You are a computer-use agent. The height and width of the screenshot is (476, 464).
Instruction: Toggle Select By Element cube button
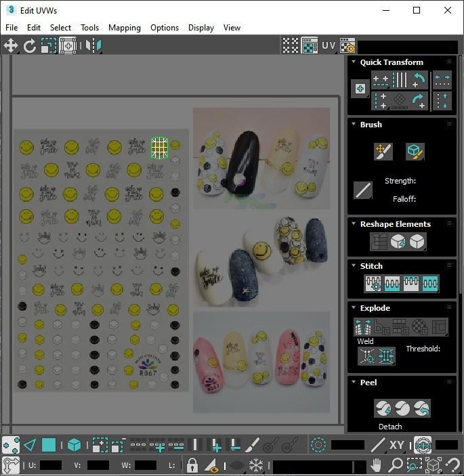[x=74, y=446]
